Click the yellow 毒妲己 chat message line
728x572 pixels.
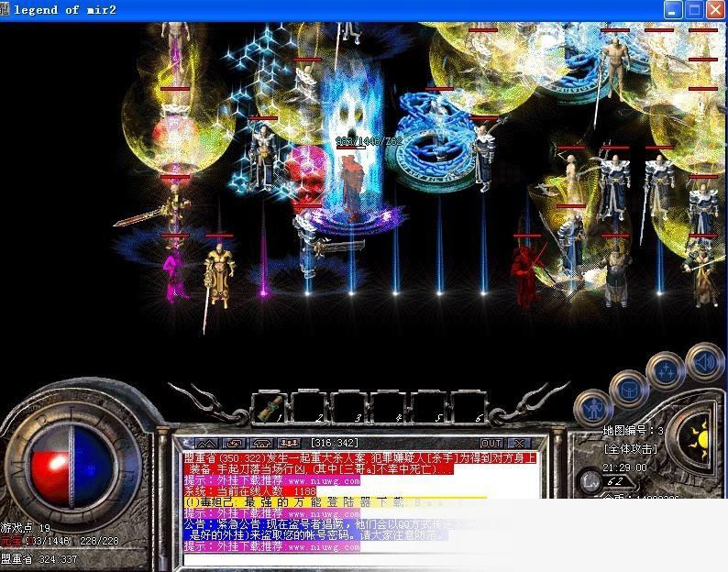[x=336, y=502]
